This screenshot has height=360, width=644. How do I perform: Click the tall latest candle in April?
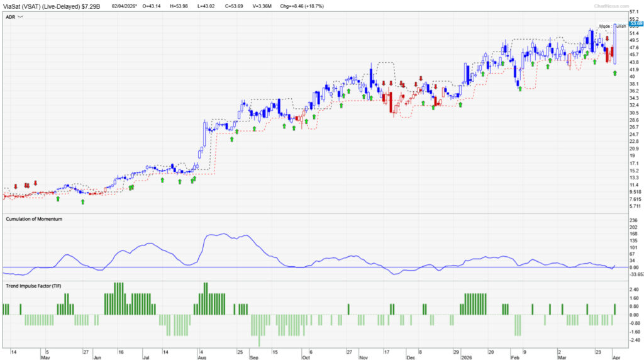click(x=615, y=44)
